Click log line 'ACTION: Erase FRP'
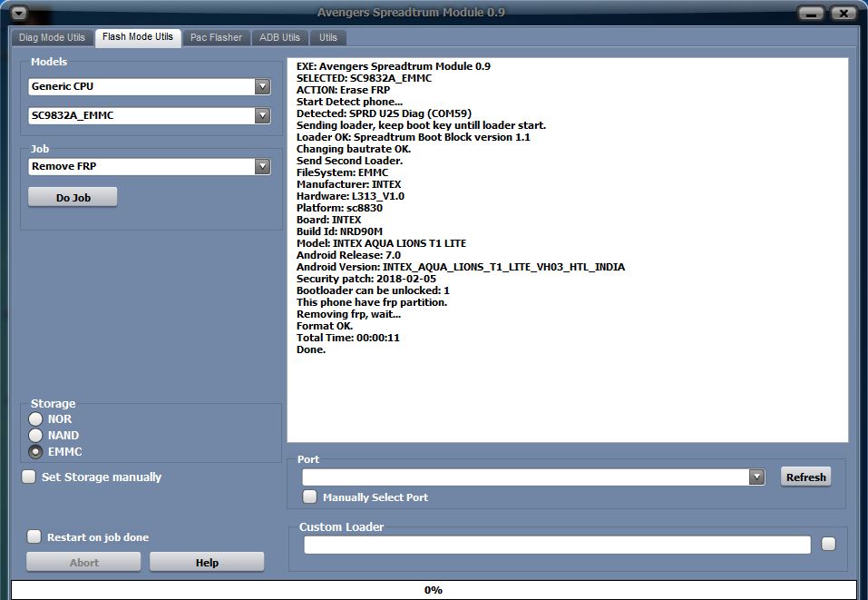This screenshot has height=600, width=868. [x=343, y=90]
